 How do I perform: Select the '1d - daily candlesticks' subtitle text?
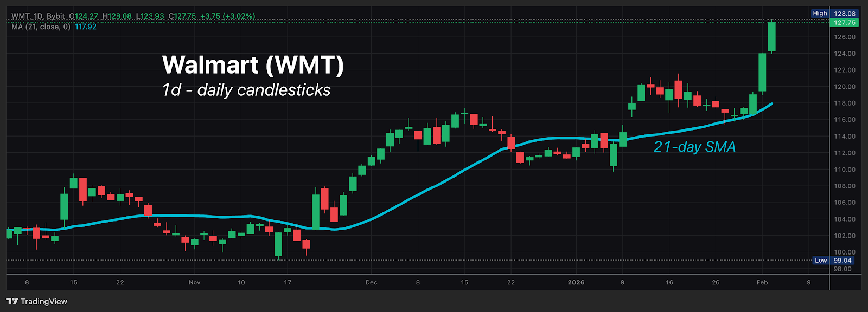pyautogui.click(x=246, y=89)
